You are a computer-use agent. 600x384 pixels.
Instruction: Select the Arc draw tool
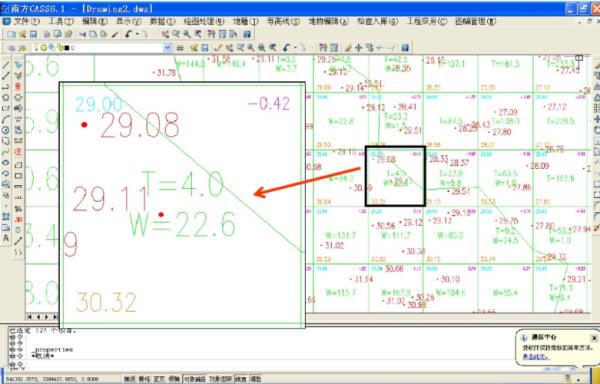pos(6,119)
